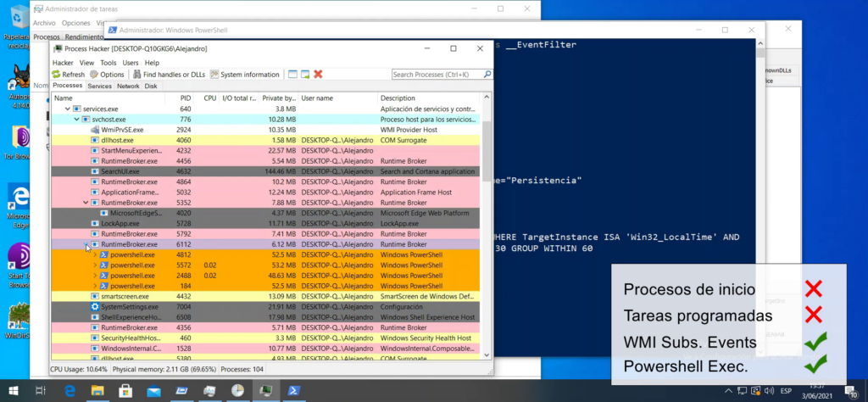Select the ApplicationFrame... process row
The height and width of the screenshot is (402, 868).
coord(265,193)
